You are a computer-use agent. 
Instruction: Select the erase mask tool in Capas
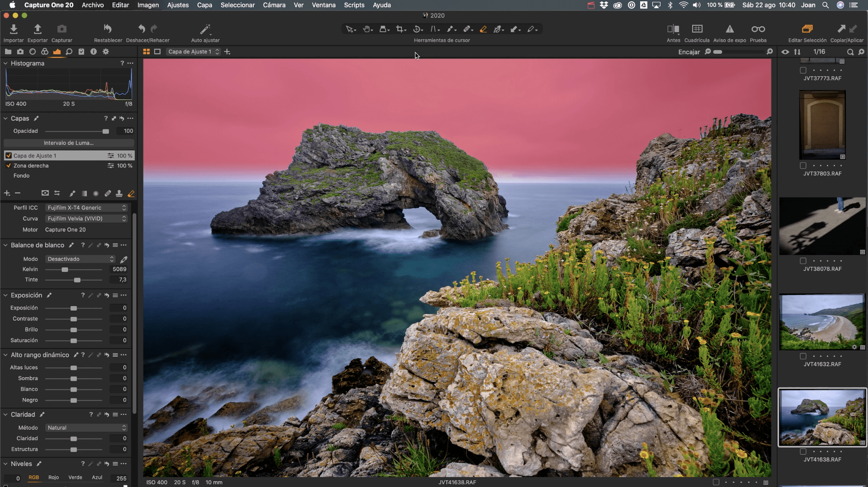coord(131,194)
